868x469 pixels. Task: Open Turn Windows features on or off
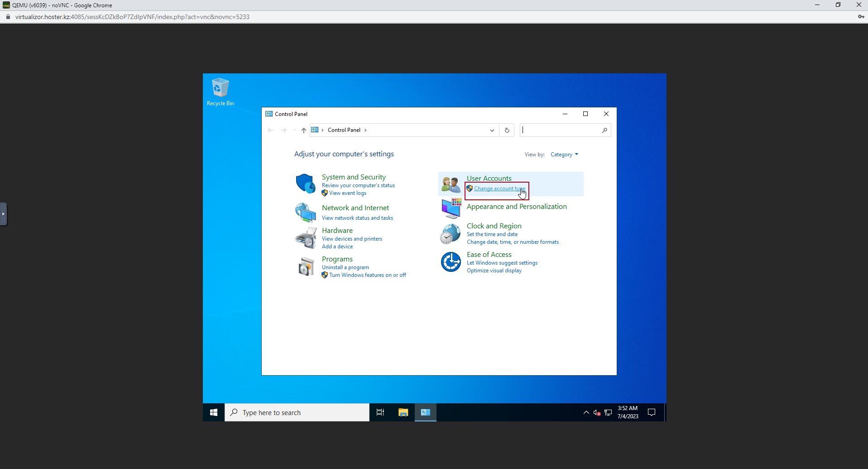368,275
